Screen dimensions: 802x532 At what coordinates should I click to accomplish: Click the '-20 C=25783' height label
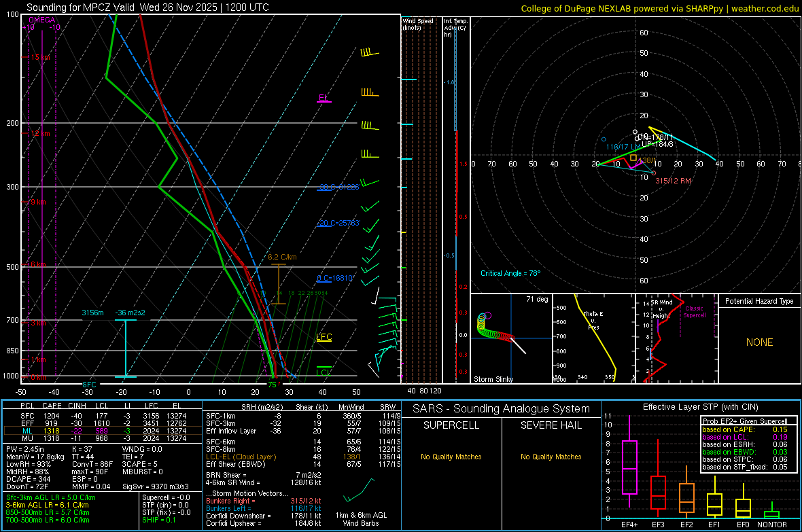tap(338, 223)
